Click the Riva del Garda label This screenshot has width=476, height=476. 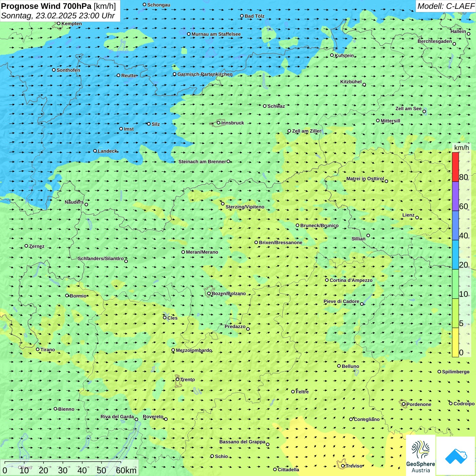point(117,417)
